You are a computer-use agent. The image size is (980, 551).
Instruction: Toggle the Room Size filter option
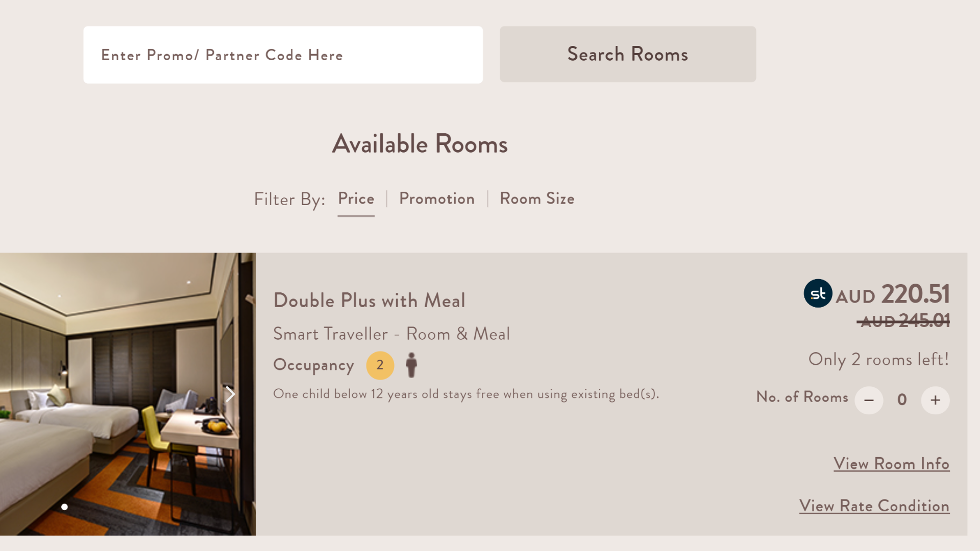[536, 198]
